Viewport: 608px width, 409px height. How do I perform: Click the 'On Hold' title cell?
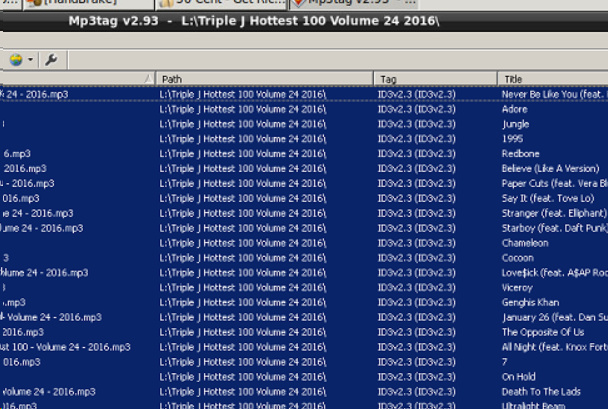tap(519, 377)
